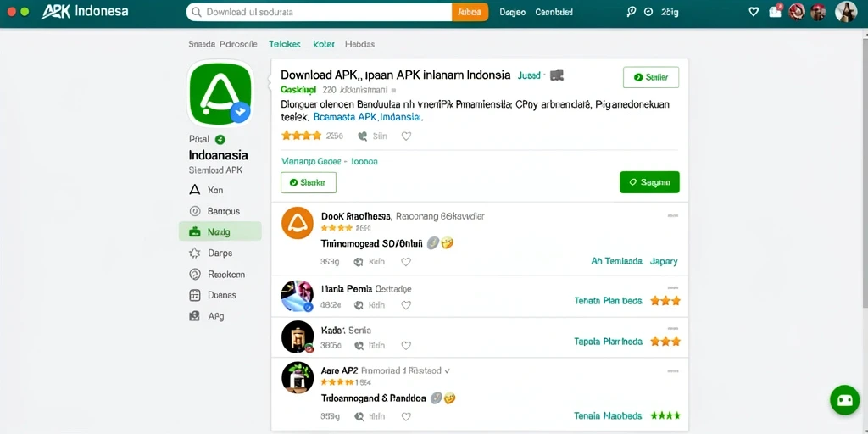The height and width of the screenshot is (434, 868).
Task: Click the clock icon in header
Action: [x=648, y=12]
